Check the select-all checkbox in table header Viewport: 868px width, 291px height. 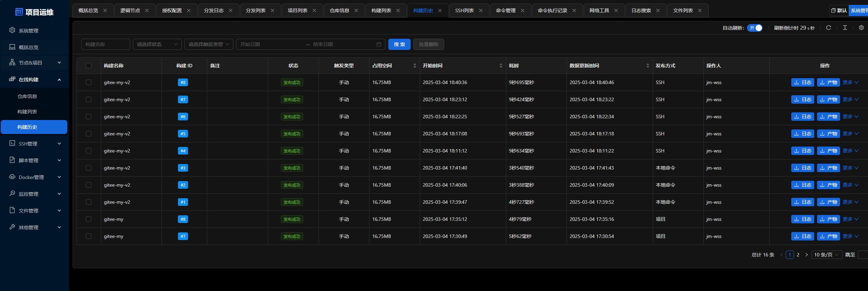[89, 66]
